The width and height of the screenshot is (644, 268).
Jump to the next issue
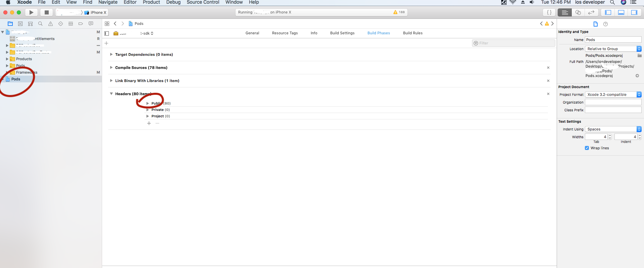point(552,24)
